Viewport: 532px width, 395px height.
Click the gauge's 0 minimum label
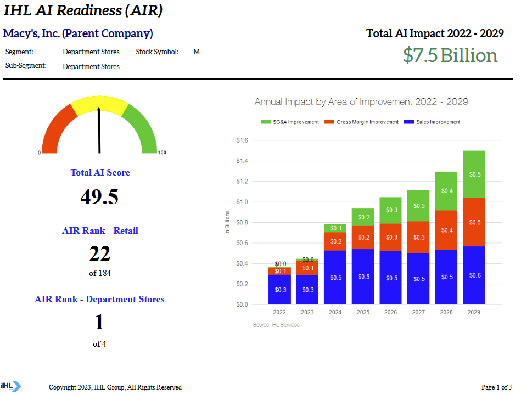[x=39, y=153]
